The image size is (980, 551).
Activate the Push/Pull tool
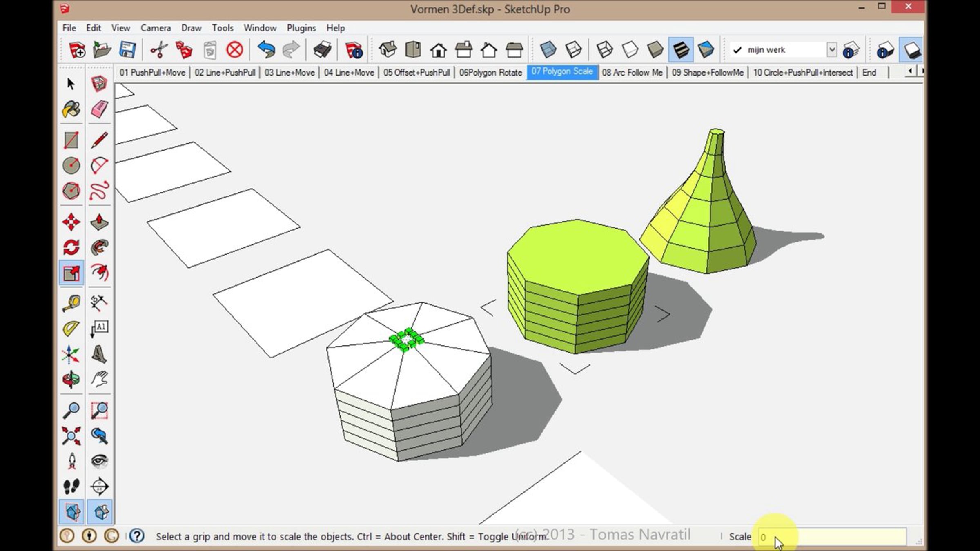point(99,222)
